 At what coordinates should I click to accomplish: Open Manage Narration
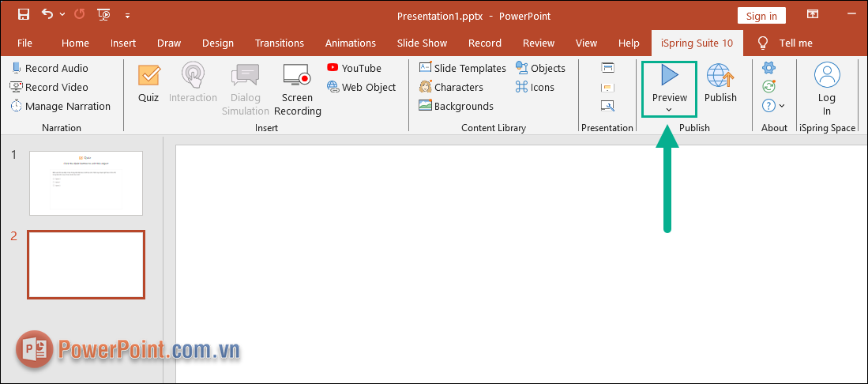(60, 106)
